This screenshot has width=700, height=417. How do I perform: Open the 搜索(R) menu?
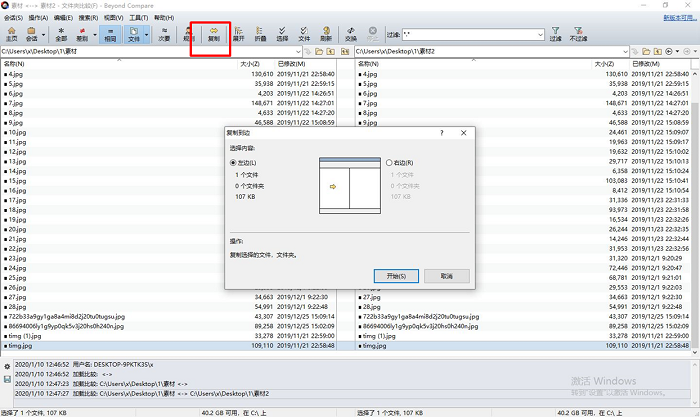click(x=88, y=18)
